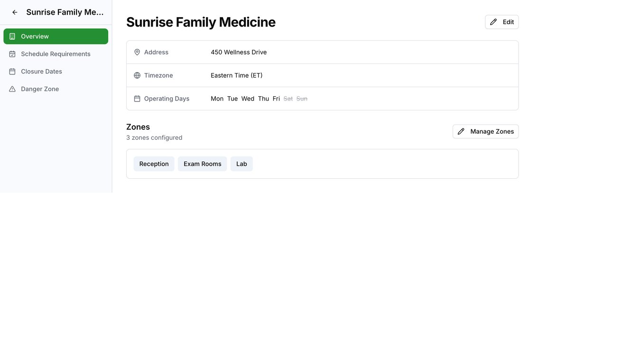631x364 pixels.
Task: Go to Schedule Requirements
Action: point(56,54)
